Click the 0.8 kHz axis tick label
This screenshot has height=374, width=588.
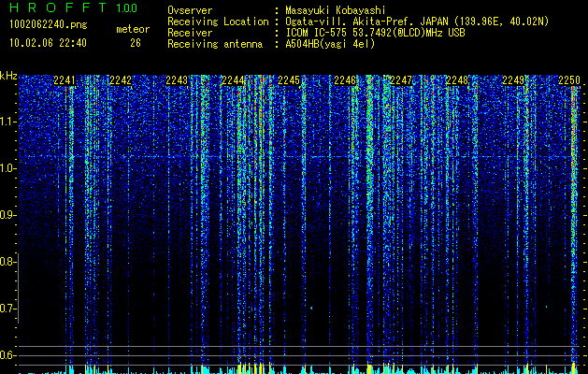pyautogui.click(x=7, y=262)
